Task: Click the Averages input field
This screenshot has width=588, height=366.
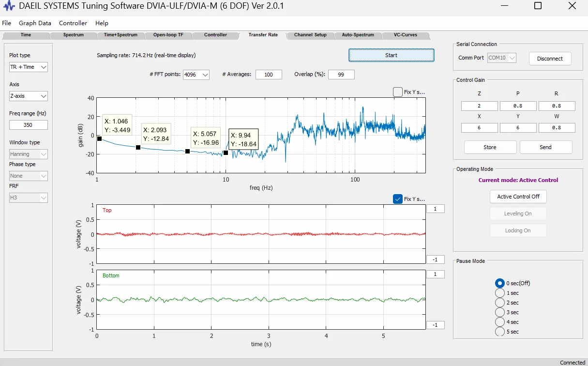Action: 269,75
